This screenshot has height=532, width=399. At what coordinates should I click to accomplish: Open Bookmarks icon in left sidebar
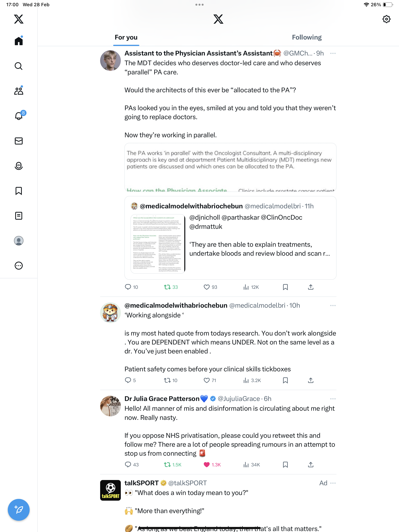pyautogui.click(x=19, y=191)
